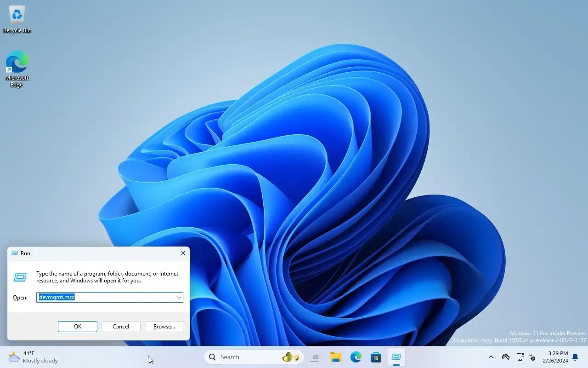The image size is (588, 368).
Task: Expand the Open combo box dropdown arrow
Action: [x=179, y=298]
